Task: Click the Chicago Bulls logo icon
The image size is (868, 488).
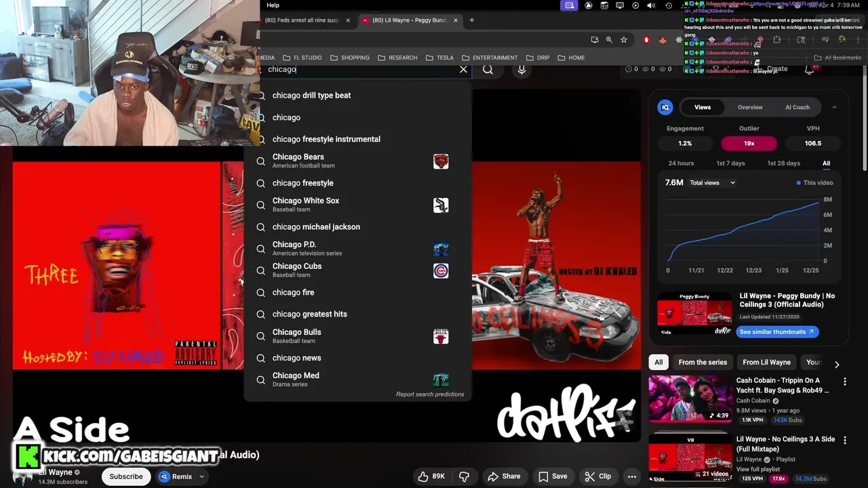Action: [x=441, y=336]
